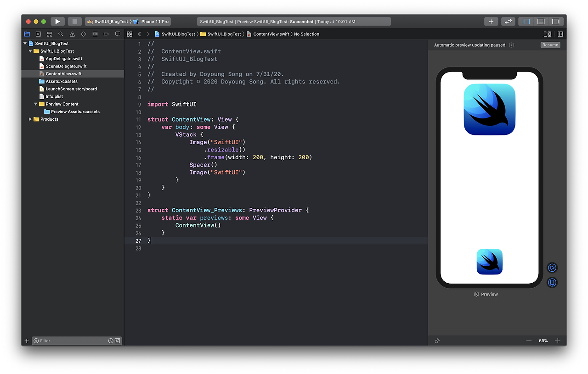Open the Project navigator tab
This screenshot has height=374, width=588.
coord(27,34)
